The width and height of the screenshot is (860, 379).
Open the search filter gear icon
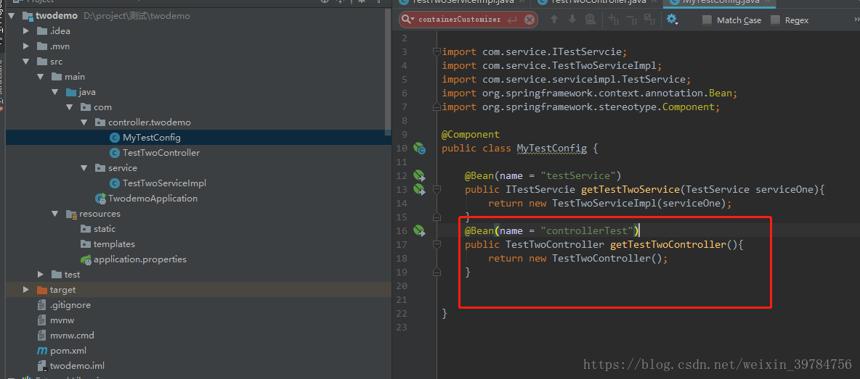(x=672, y=20)
